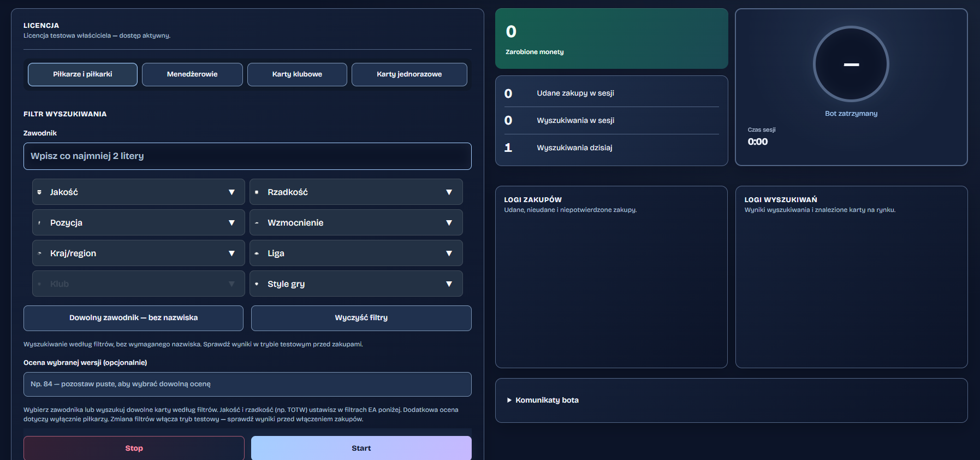This screenshot has height=460, width=980.
Task: Click the 'Zarobione monety' label
Action: click(534, 52)
